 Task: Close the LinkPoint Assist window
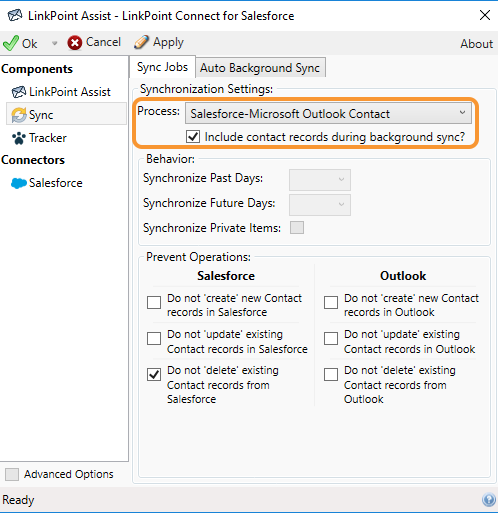point(485,15)
